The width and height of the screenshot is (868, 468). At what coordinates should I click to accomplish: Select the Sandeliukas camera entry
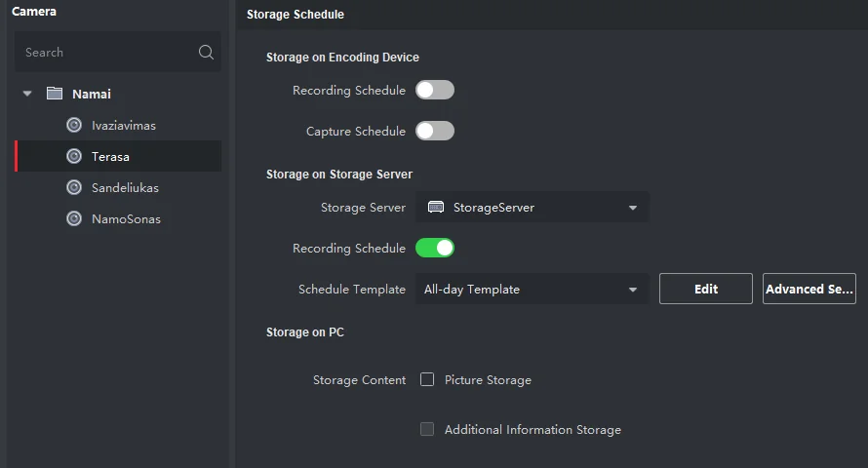125,188
